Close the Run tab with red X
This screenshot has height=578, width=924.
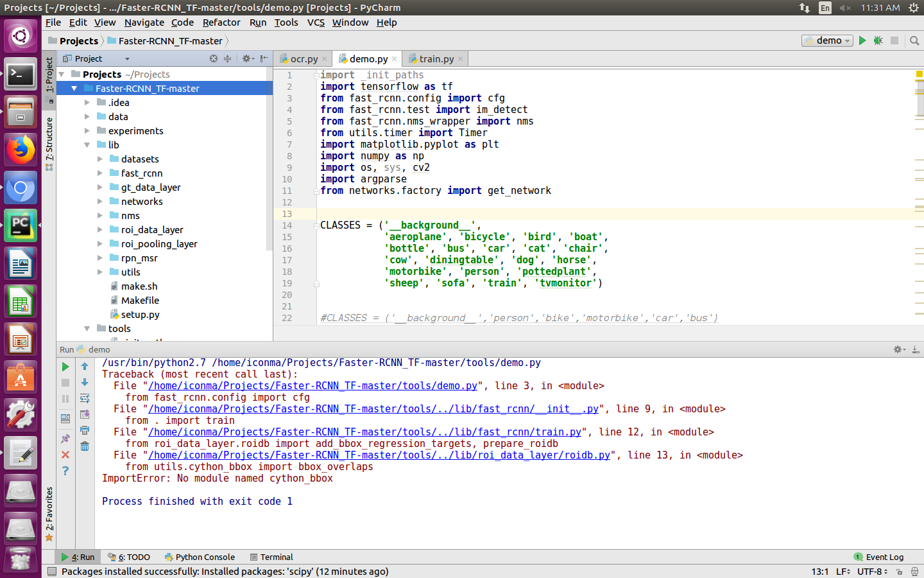65,455
